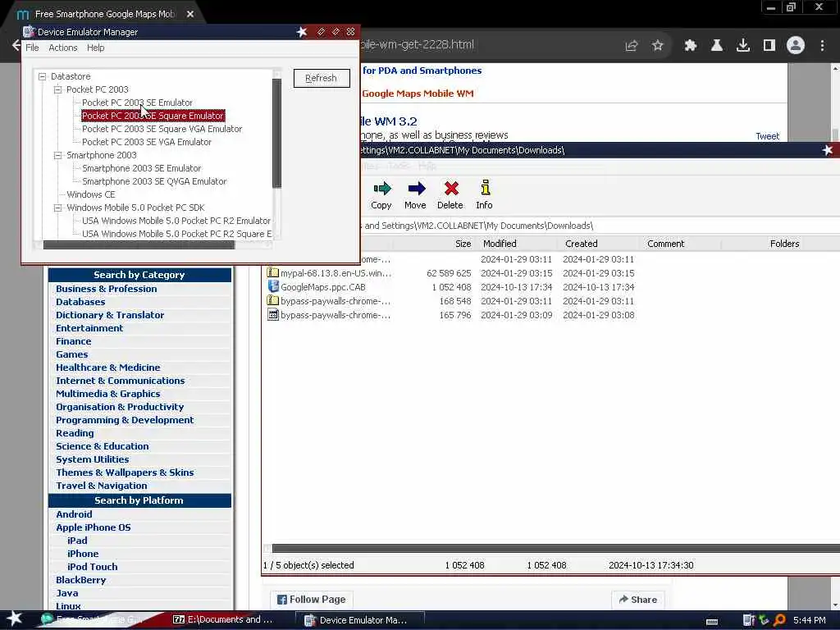Image resolution: width=840 pixels, height=630 pixels.
Task: Click the GoogleMaps.ppc.CAB file icon
Action: [x=273, y=286]
